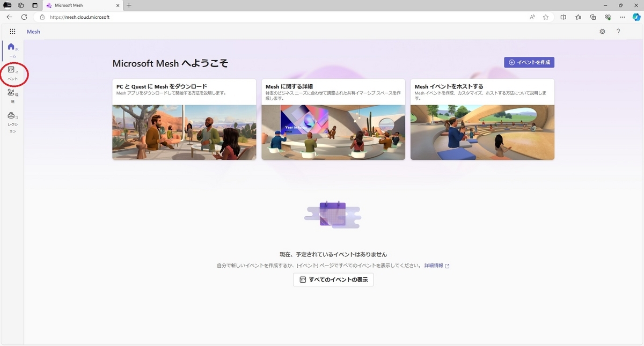
Task: View site info lock icon
Action: click(x=42, y=17)
